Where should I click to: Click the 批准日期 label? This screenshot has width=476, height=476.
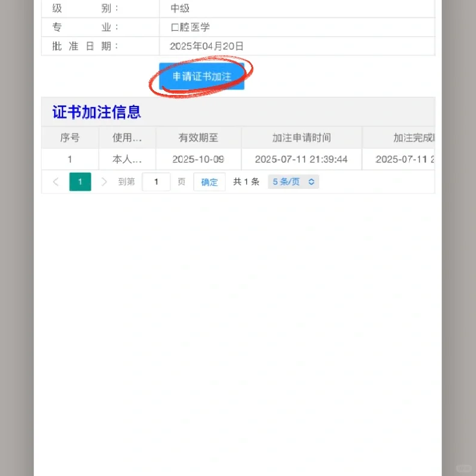[x=85, y=46]
